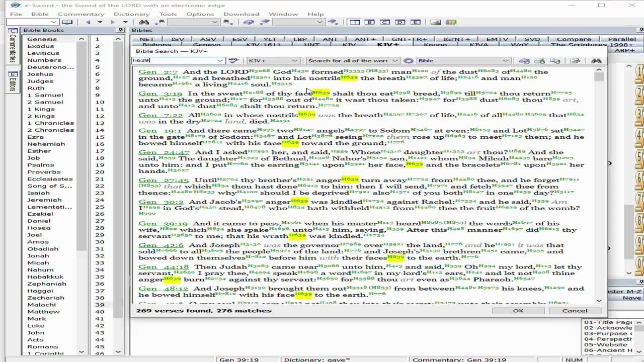Switch to the NET Bible tab
The height and width of the screenshot is (362, 644).
click(147, 39)
